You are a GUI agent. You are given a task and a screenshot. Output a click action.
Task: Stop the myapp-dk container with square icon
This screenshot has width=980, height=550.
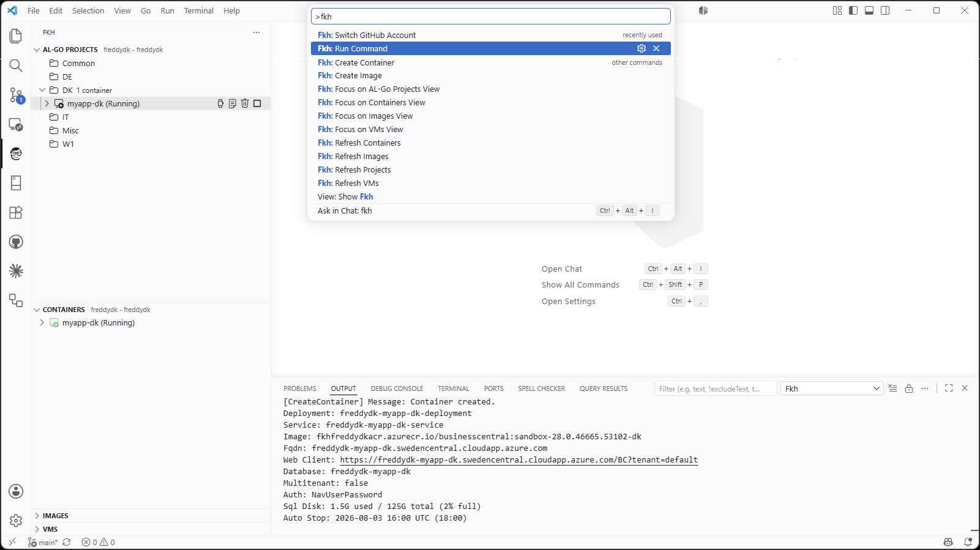click(257, 103)
